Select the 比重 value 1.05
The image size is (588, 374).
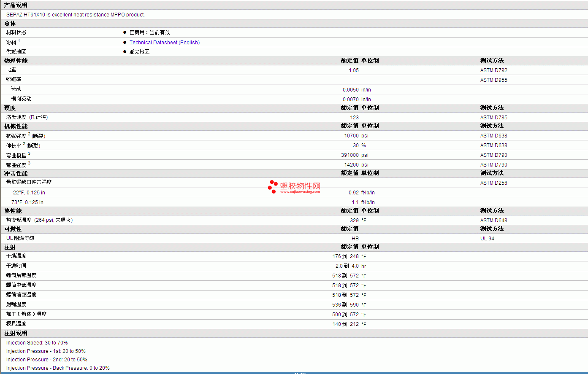pos(354,70)
